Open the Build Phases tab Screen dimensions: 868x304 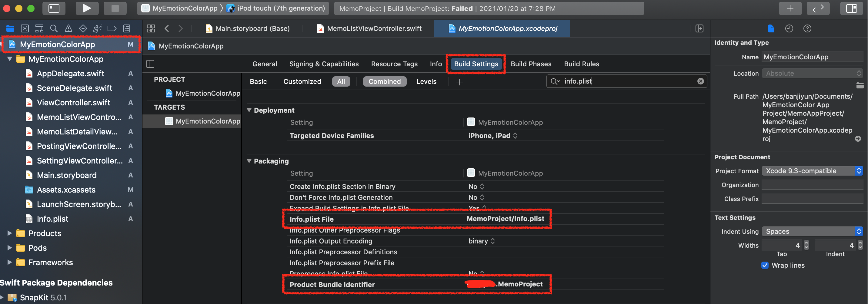point(531,64)
